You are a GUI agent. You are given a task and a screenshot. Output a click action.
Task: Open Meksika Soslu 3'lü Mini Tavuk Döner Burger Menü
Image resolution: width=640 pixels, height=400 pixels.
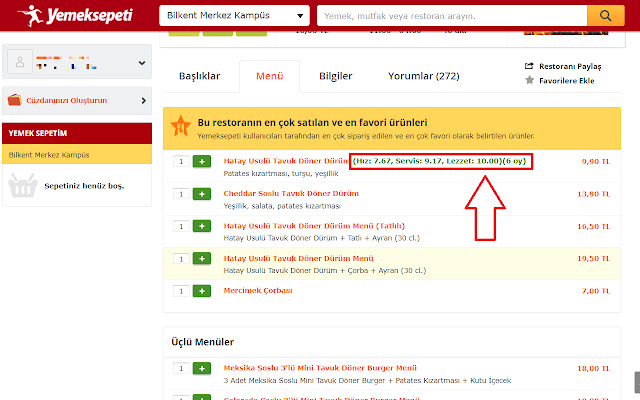[x=320, y=368]
